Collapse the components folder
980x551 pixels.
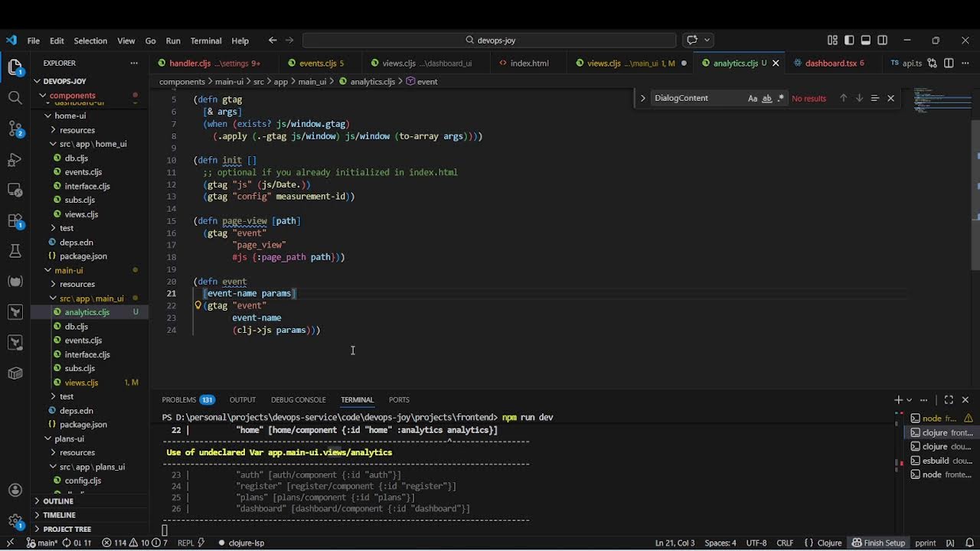pos(72,96)
